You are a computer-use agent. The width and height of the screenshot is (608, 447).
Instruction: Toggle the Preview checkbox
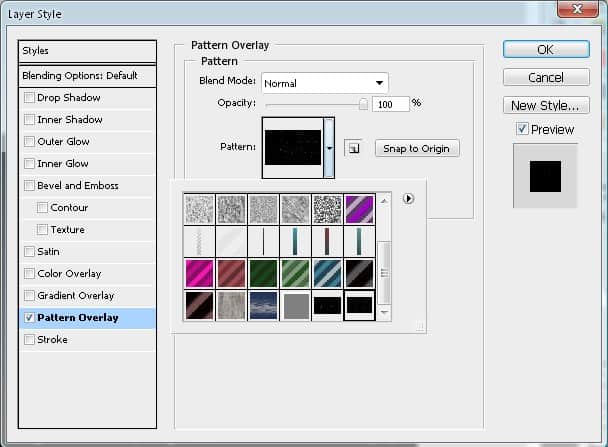tap(522, 129)
